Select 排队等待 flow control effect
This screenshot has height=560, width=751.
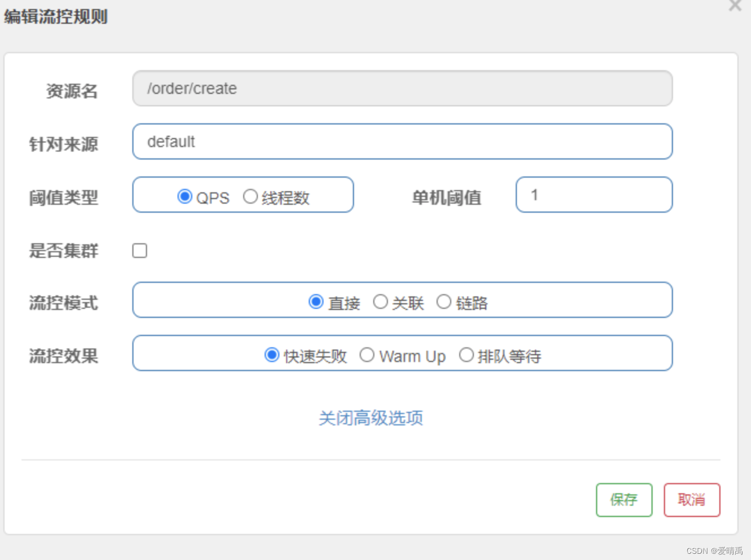click(466, 355)
